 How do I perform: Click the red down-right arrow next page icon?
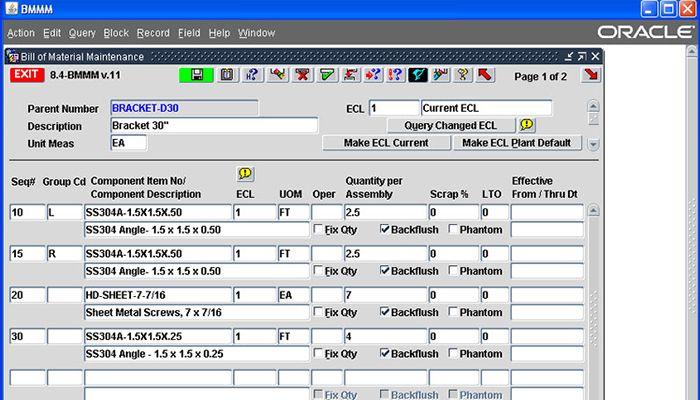click(x=591, y=75)
